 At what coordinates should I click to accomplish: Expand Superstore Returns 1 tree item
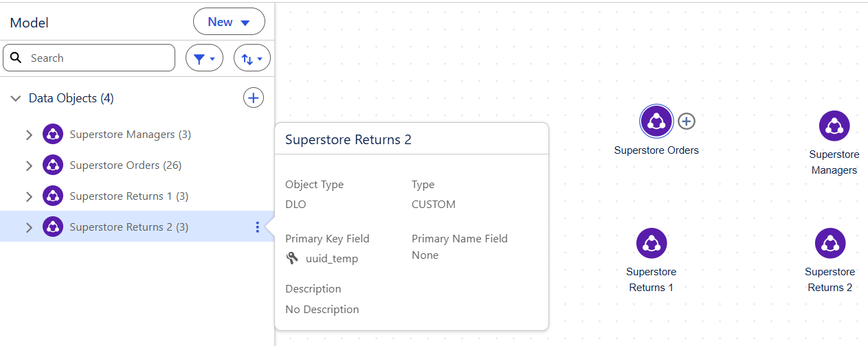pos(29,196)
